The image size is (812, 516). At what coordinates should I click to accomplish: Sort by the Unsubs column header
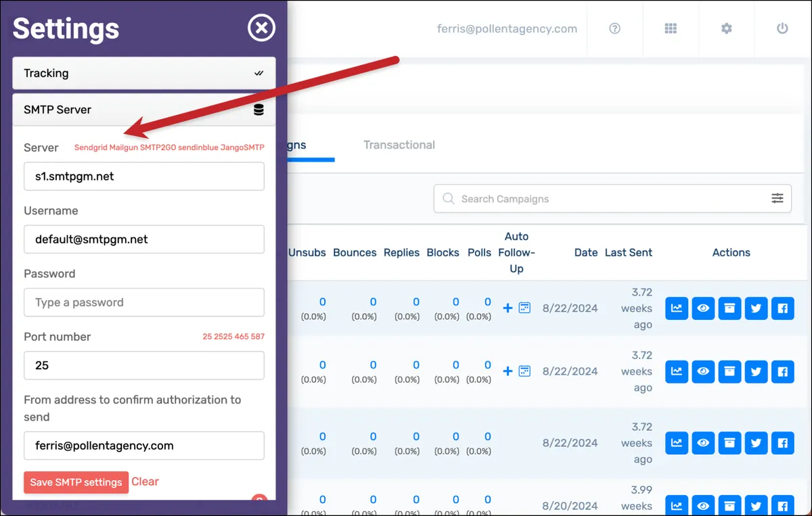(307, 252)
